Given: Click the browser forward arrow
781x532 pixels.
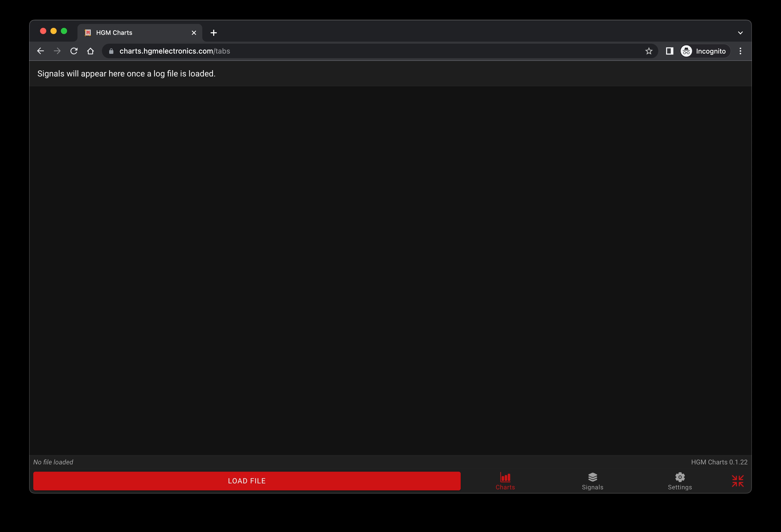Looking at the screenshot, I should pos(57,51).
